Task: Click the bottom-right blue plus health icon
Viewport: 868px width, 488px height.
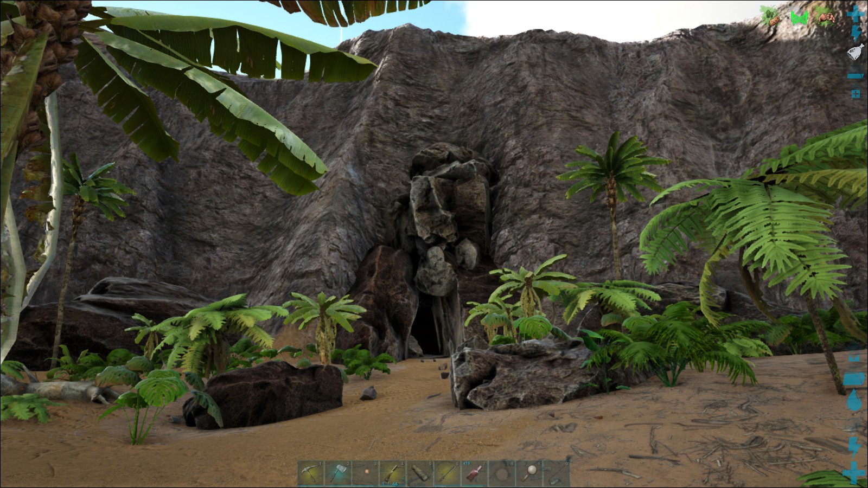Action: click(854, 473)
